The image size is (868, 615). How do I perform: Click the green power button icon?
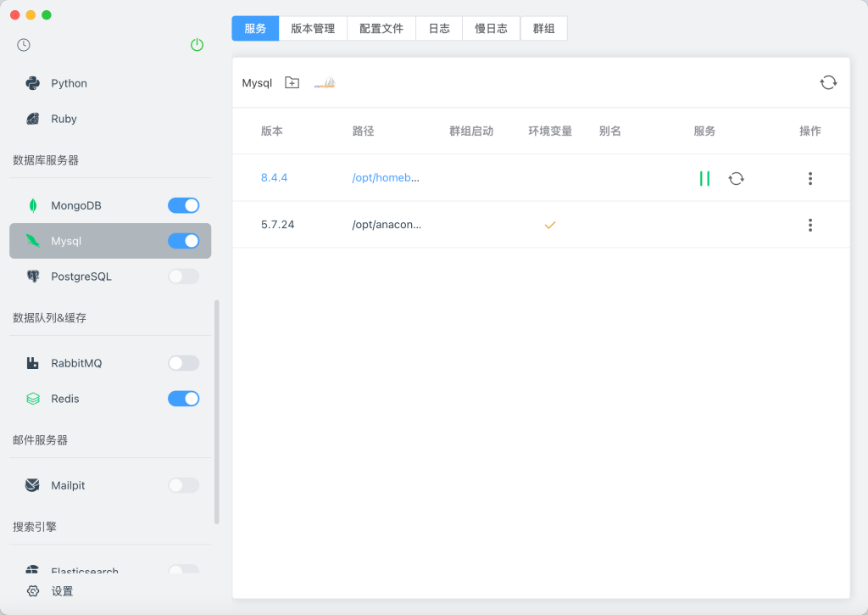coord(197,45)
